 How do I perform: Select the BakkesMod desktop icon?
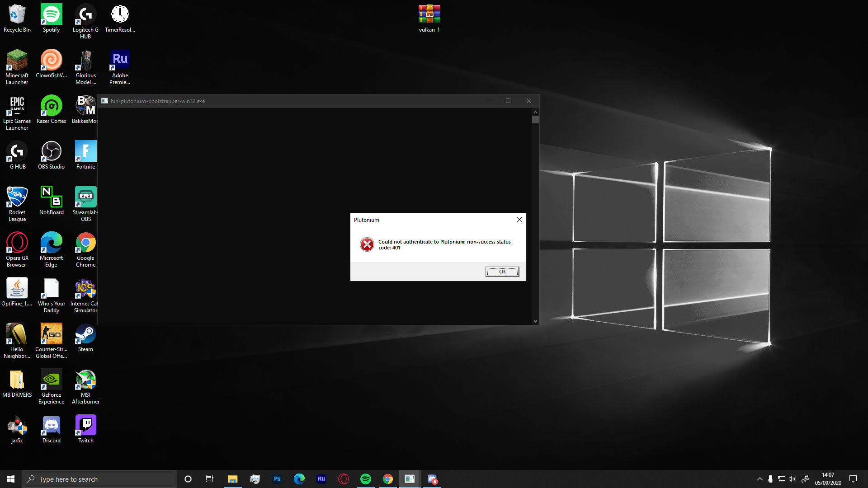[x=85, y=110]
